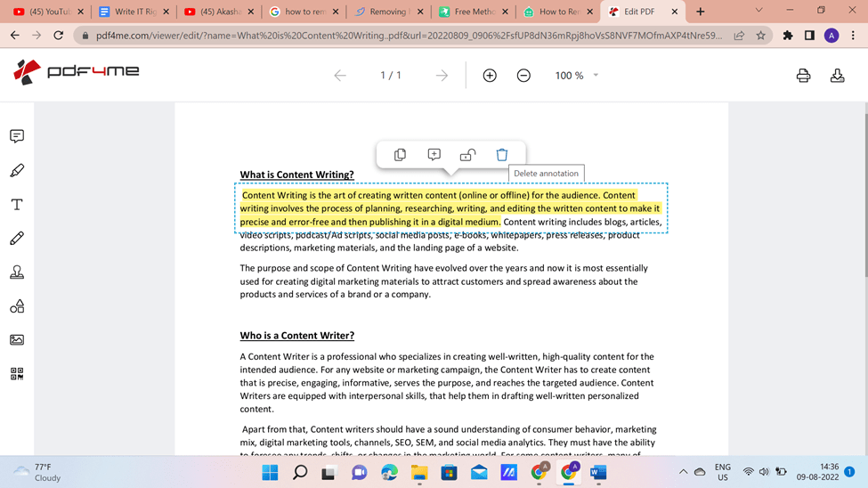Screen dimensions: 868x488
Task: Switch to the 'How to Rer' tab
Action: (558, 11)
